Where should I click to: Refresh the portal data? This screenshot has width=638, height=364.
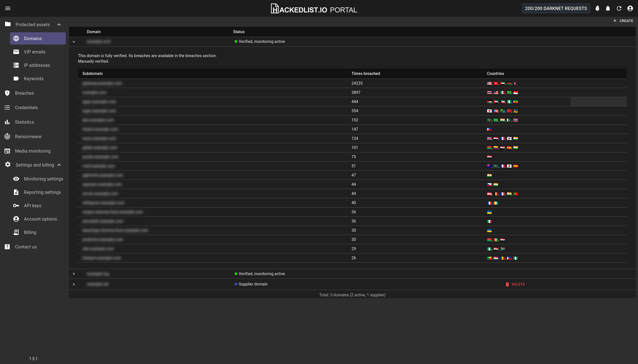[619, 8]
